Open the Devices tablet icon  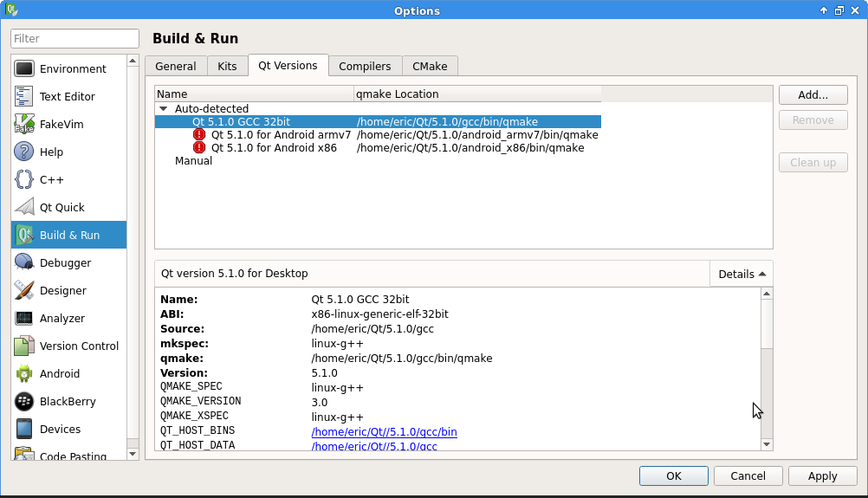point(24,429)
